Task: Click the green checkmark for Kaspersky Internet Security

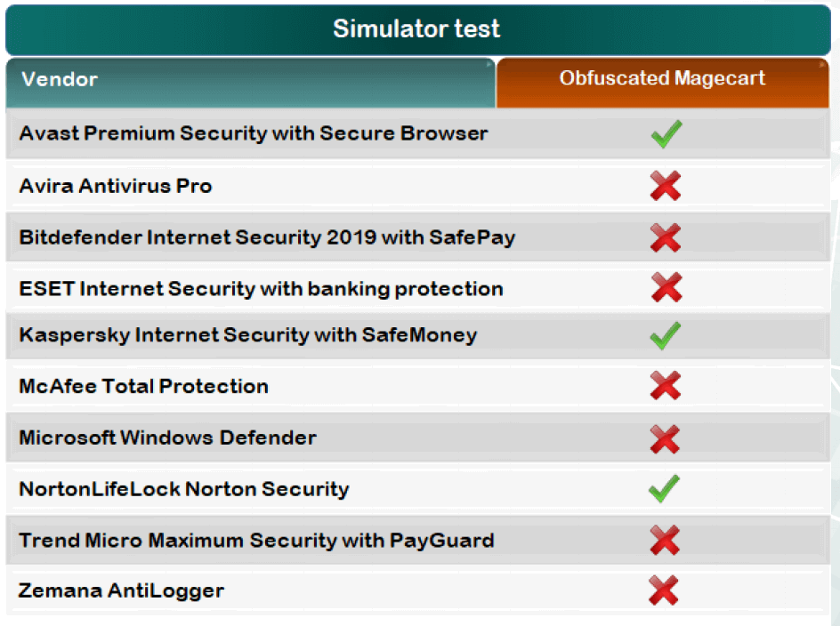Action: [x=665, y=335]
